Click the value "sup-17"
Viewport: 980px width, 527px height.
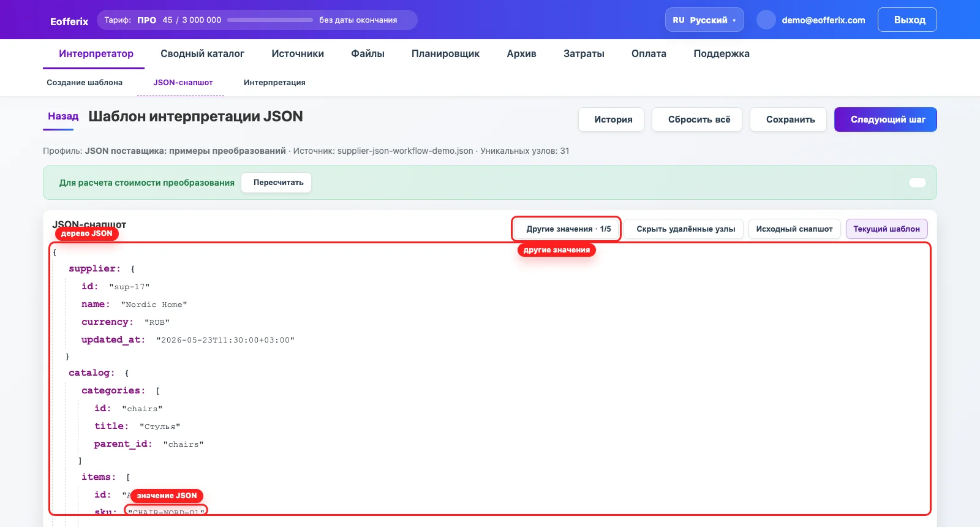129,287
